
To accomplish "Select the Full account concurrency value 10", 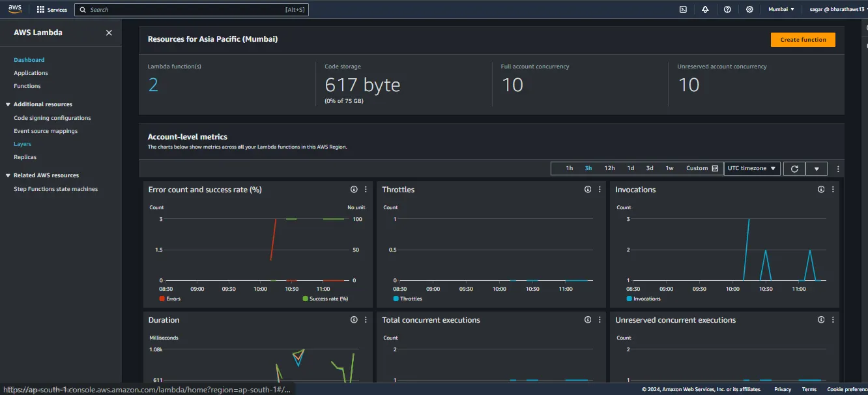I will 512,85.
